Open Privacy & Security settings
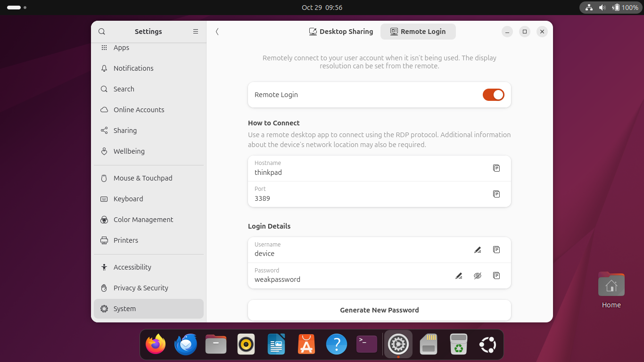 (x=140, y=288)
